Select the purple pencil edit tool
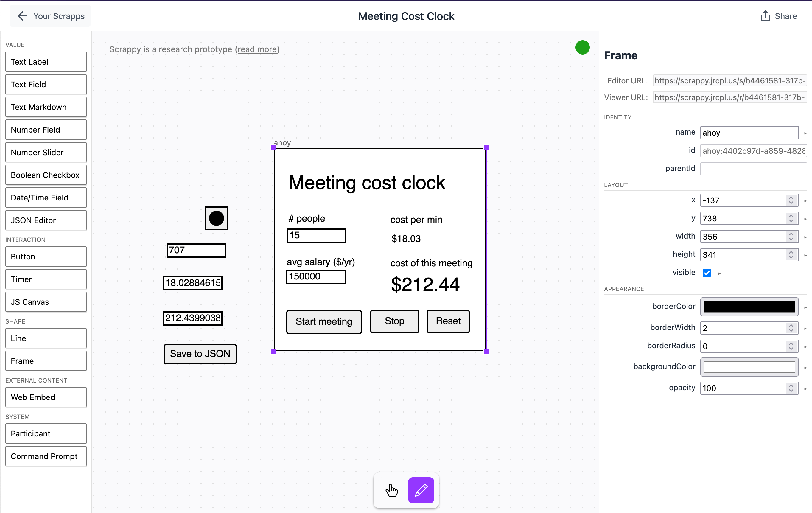 click(x=421, y=490)
